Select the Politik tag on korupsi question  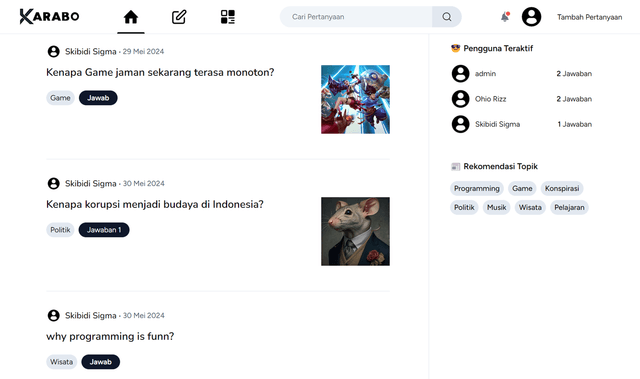[60, 230]
